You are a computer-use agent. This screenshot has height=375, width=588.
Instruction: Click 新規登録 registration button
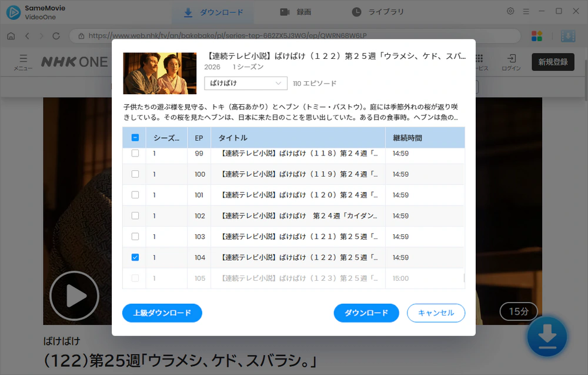(x=553, y=61)
